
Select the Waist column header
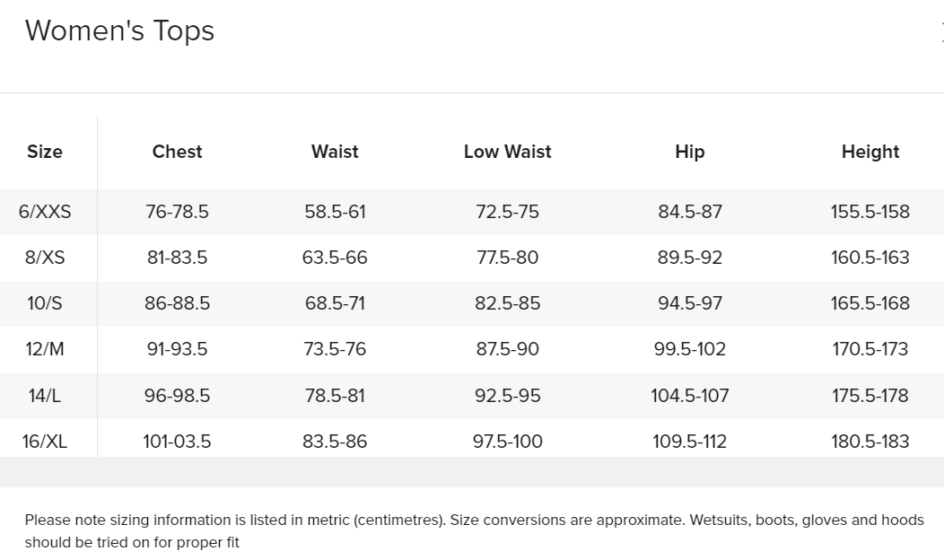pos(335,152)
